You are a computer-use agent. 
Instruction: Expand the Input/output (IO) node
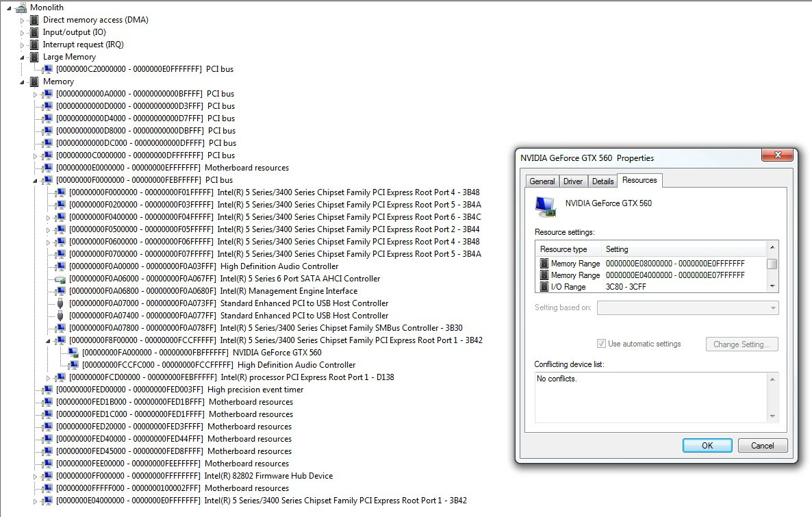(x=23, y=33)
